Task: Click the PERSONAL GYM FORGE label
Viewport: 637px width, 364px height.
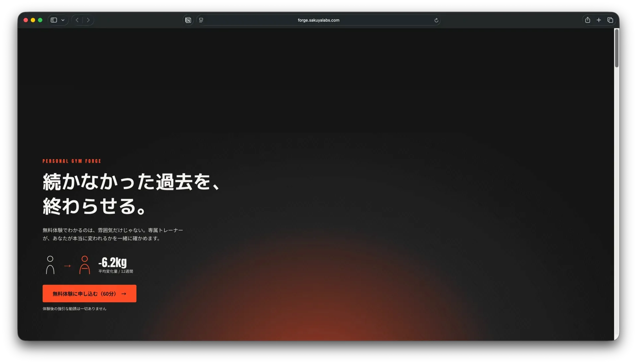Action: pos(72,161)
